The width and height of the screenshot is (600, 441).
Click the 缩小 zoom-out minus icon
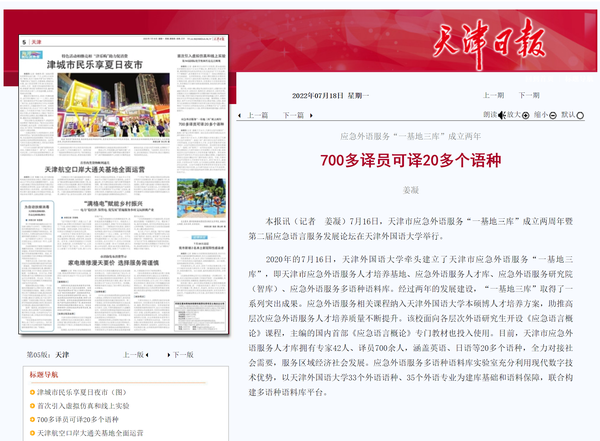[553, 115]
